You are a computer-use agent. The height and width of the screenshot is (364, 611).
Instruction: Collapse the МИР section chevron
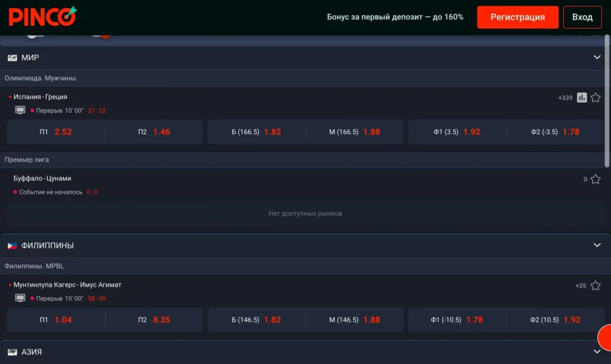pyautogui.click(x=597, y=57)
